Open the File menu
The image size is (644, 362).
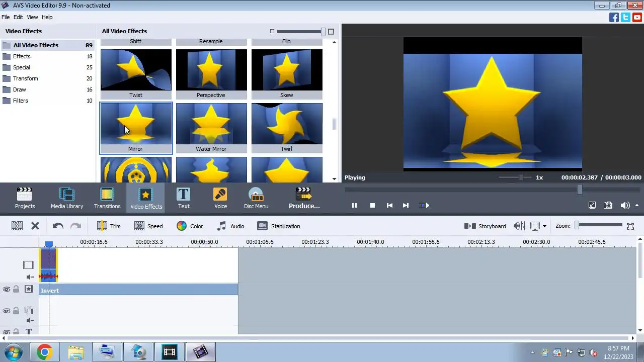(6, 17)
